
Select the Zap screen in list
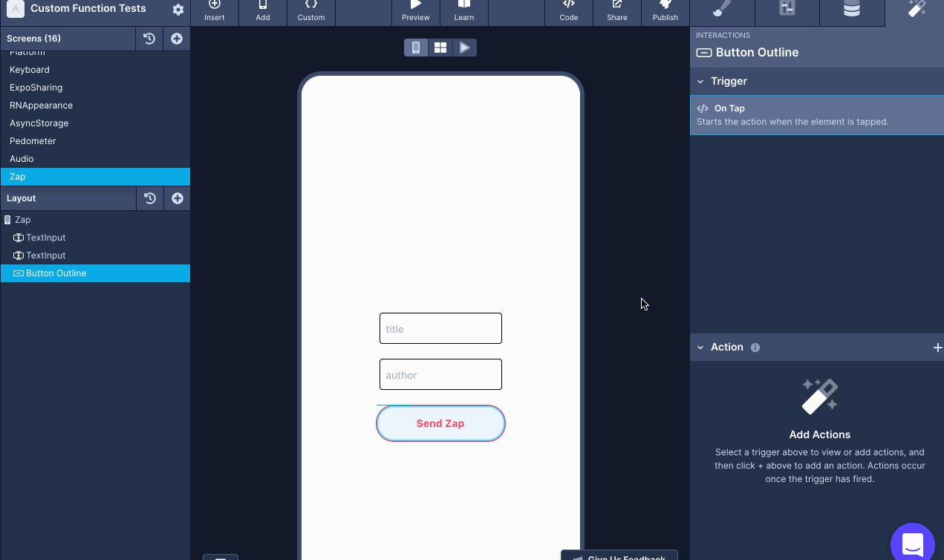point(95,177)
